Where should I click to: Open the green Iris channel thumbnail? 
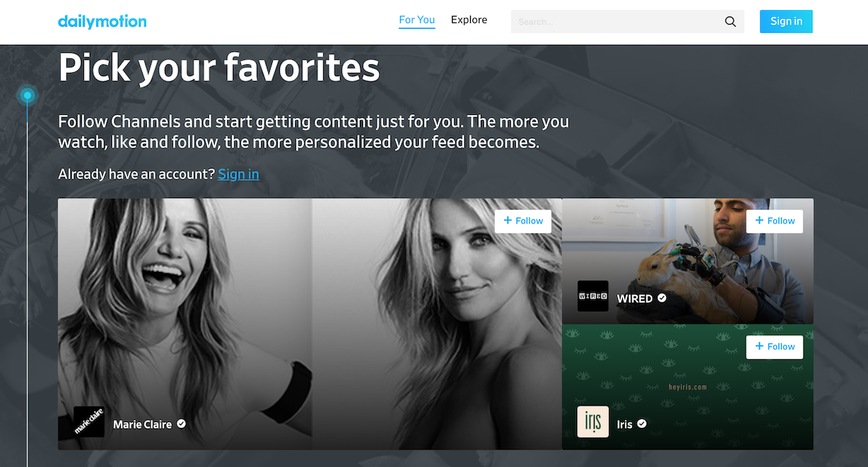tap(687, 387)
